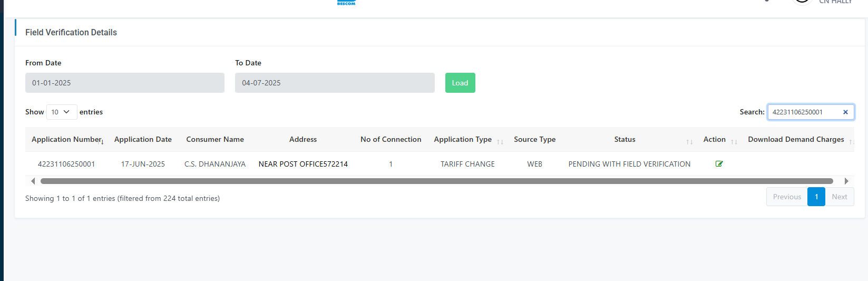Screen dimensions: 868x281
Task: Click the Field Verification Details heading
Action: (x=71, y=33)
